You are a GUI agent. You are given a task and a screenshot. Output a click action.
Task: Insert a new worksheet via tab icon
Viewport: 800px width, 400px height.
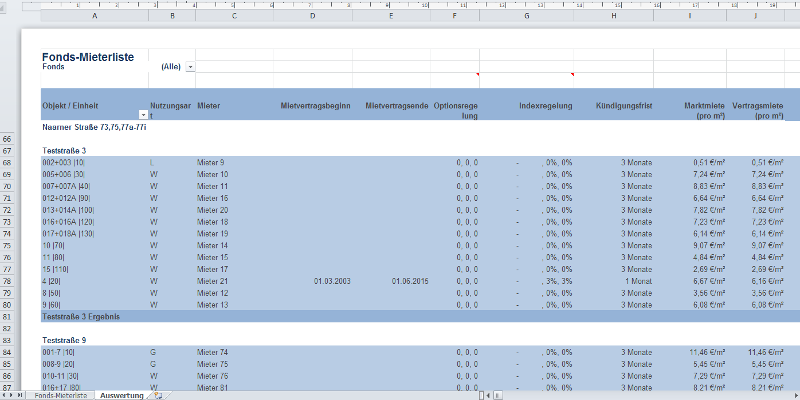coord(158,395)
